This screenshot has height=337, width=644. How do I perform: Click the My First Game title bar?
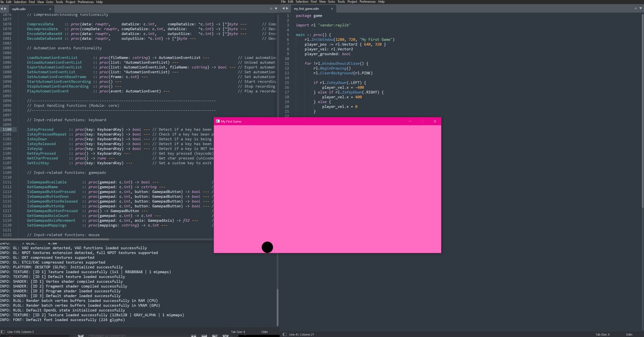click(327, 121)
